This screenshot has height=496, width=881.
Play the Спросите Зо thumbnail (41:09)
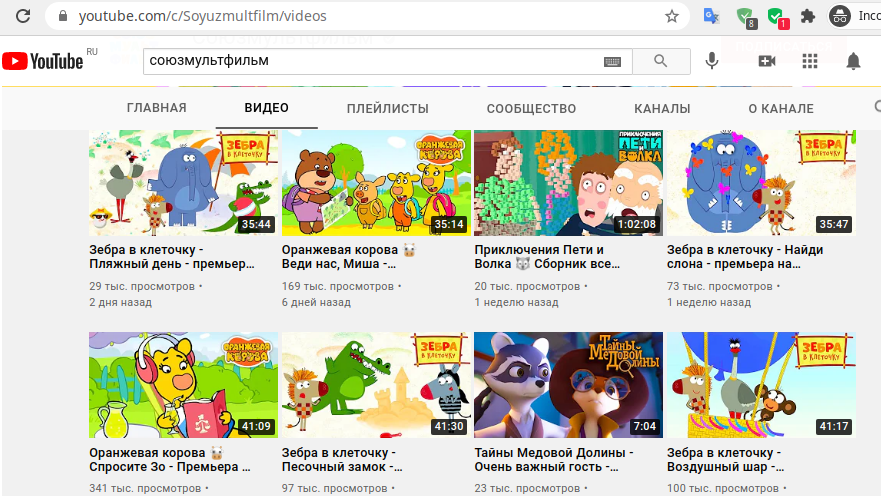183,385
